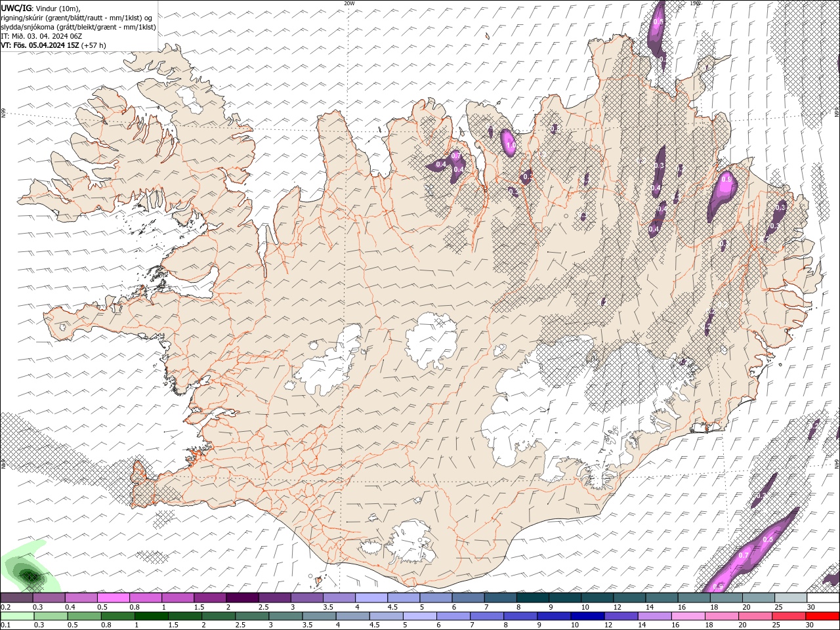Click the "VT: Fös. 05.04.2024 15Z" valid time

point(41,45)
